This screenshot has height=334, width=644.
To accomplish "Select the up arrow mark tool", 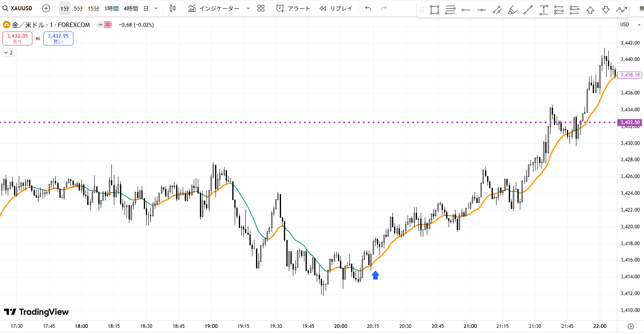I will 590,10.
